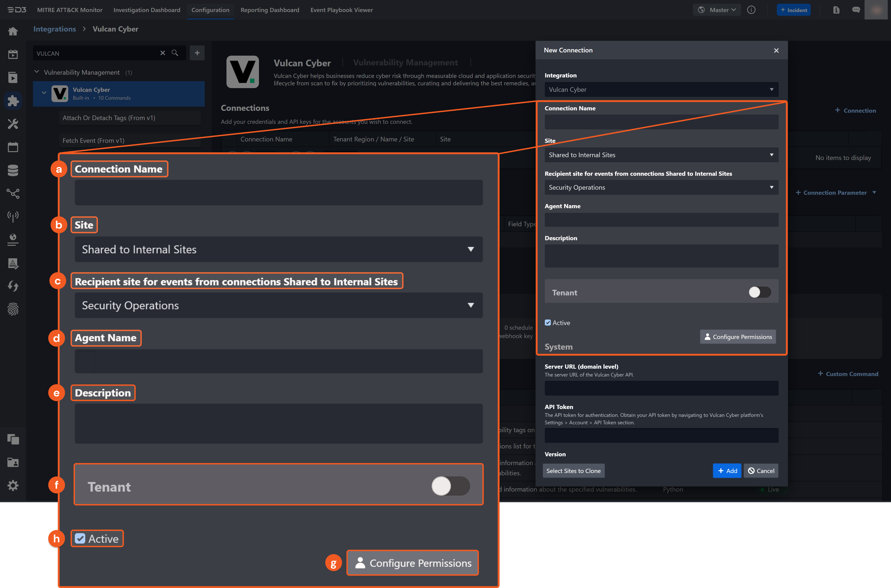The width and height of the screenshot is (891, 588).
Task: Click the Add button in dialog
Action: 727,471
